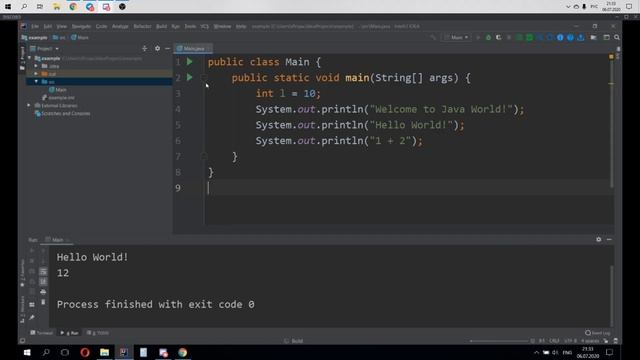The width and height of the screenshot is (640, 360).
Task: Open the Window menu
Action: tap(222, 26)
